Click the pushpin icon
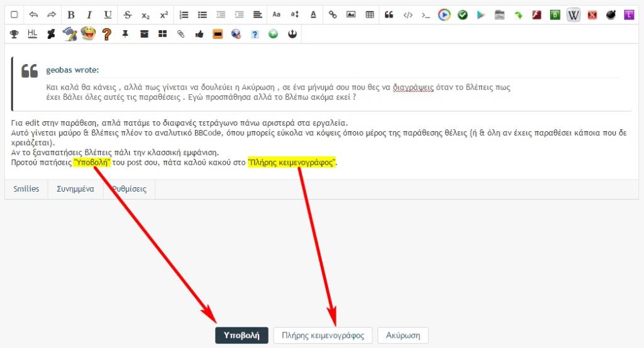The image size is (644, 348). click(125, 34)
